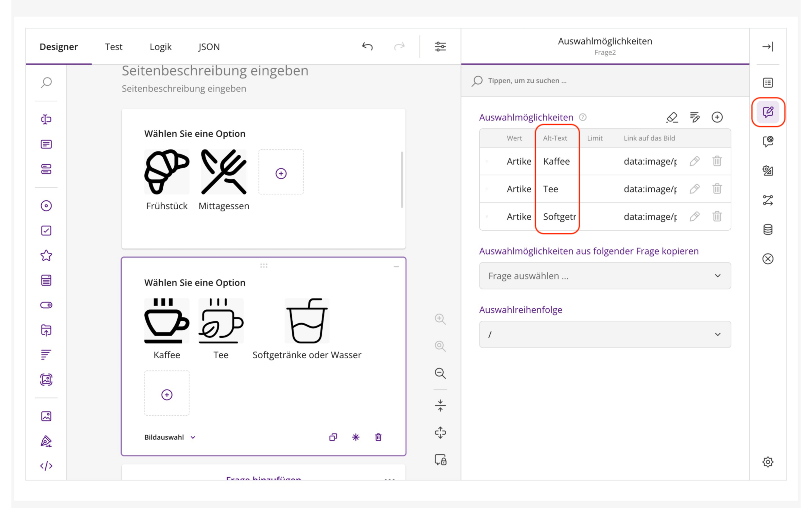Open the Frage auswählen dropdown
Image resolution: width=812 pixels, height=508 pixels.
(x=605, y=276)
